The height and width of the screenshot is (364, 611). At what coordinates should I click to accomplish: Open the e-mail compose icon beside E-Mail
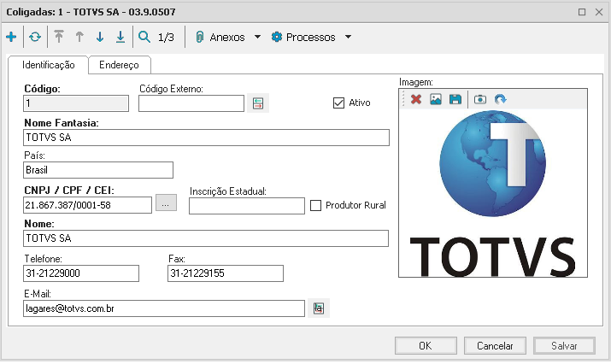(x=319, y=308)
